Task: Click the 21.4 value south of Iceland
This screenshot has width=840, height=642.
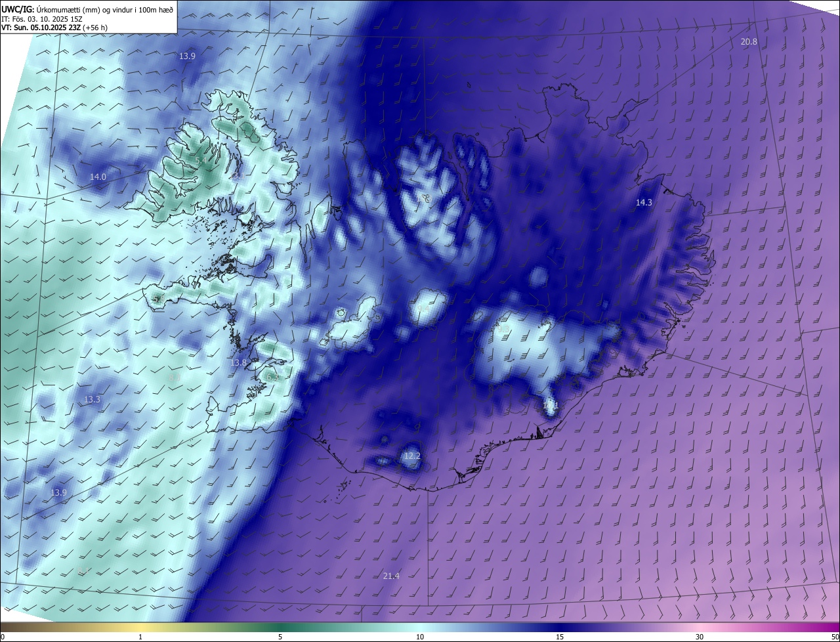Action: (x=390, y=576)
